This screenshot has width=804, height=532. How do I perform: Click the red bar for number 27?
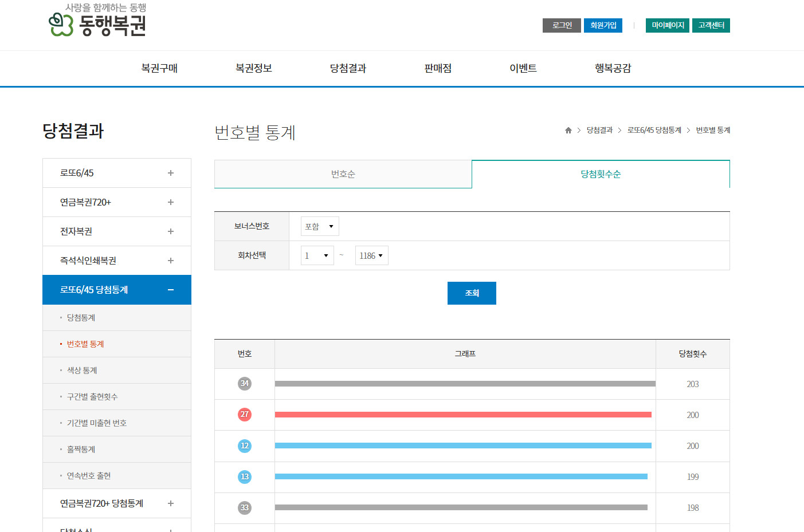click(463, 415)
